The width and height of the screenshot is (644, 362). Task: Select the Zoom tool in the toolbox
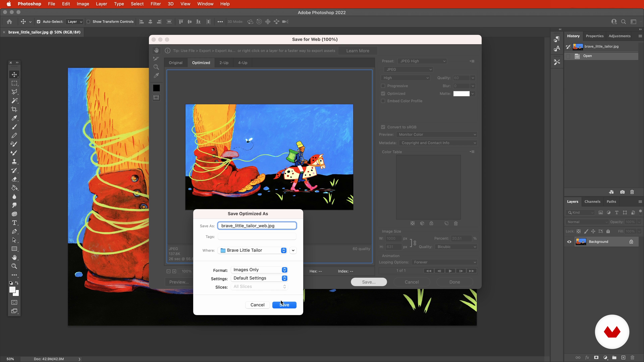14,266
